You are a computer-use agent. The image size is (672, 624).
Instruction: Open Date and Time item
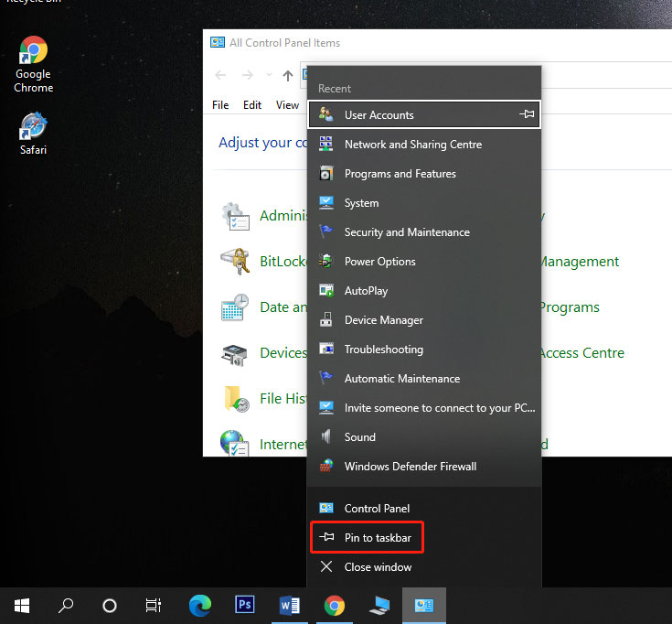pyautogui.click(x=263, y=307)
